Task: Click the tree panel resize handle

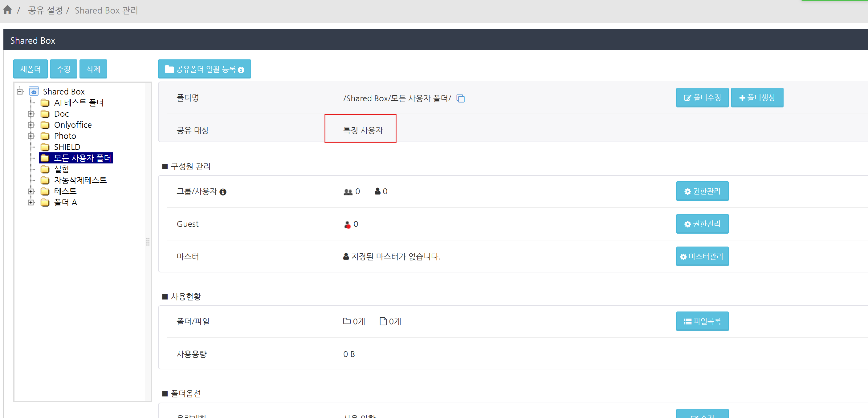Action: 148,242
